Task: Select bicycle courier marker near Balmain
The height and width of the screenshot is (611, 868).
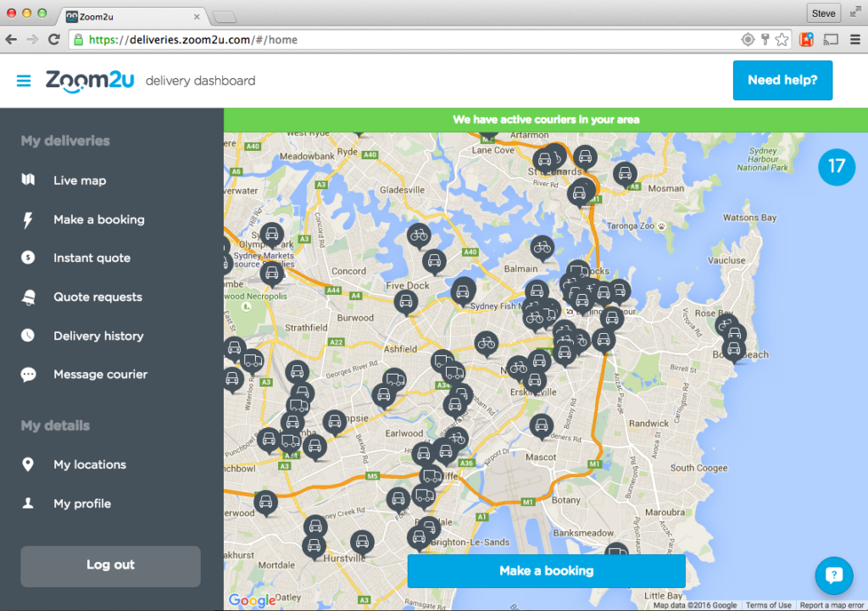Action: [x=542, y=248]
